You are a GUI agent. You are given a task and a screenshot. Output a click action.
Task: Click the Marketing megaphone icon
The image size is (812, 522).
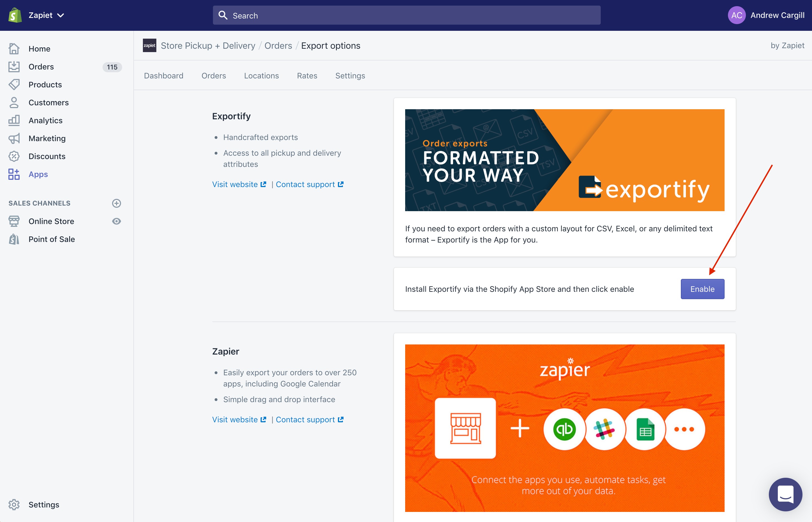click(14, 138)
